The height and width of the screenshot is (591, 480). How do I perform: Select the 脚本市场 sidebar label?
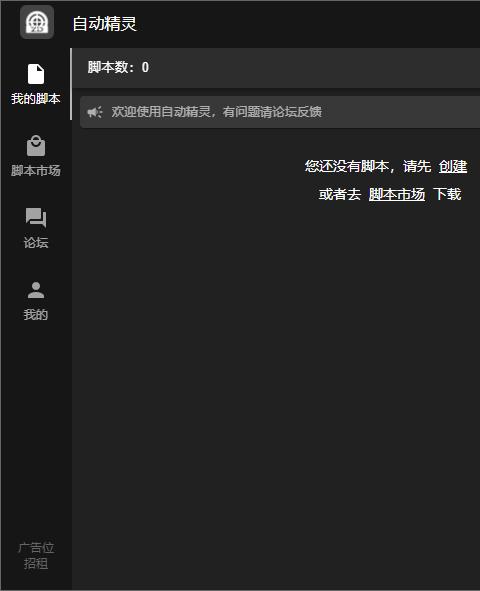tap(36, 171)
